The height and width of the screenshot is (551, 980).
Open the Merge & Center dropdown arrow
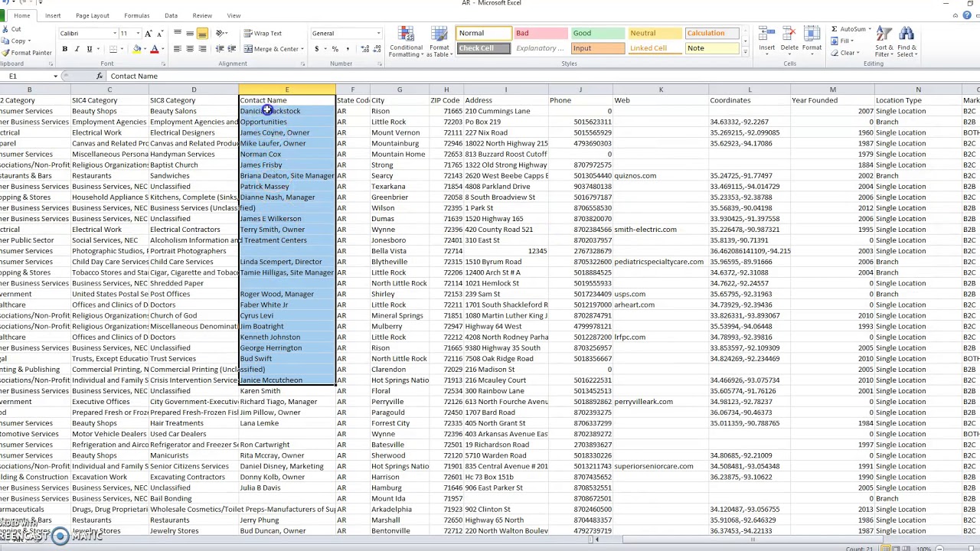pyautogui.click(x=303, y=49)
